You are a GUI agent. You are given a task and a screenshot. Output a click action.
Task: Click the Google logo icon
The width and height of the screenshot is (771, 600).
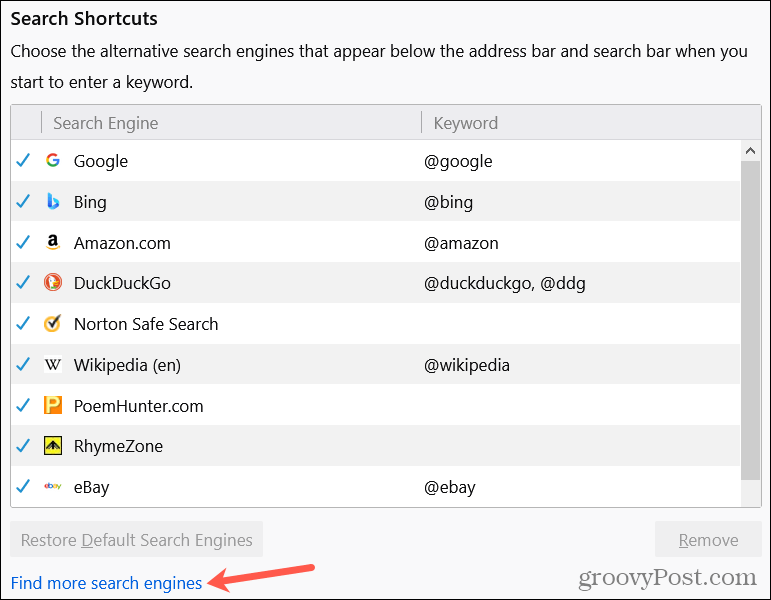(x=53, y=160)
